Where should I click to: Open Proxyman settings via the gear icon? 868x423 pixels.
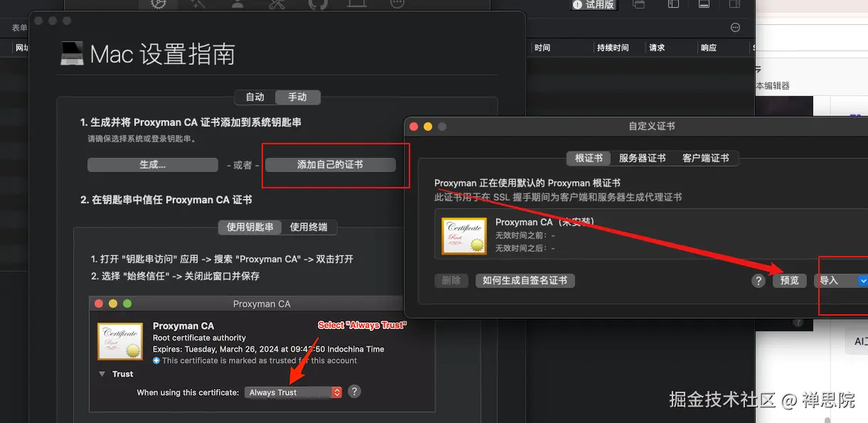click(x=158, y=4)
